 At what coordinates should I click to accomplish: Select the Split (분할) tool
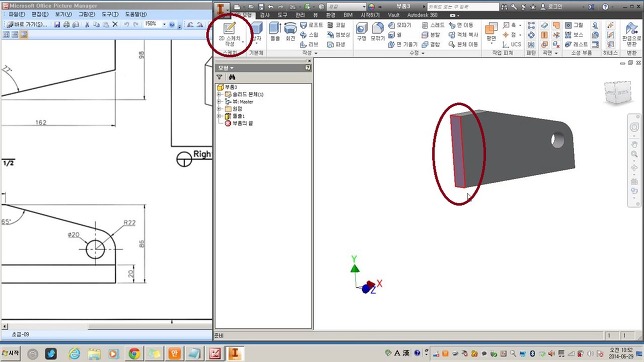[x=431, y=35]
